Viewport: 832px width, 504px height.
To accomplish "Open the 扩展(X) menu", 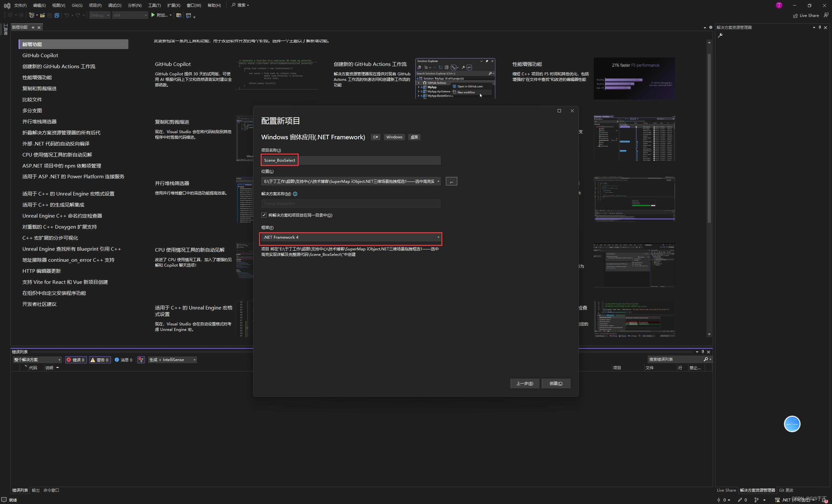I will click(174, 5).
